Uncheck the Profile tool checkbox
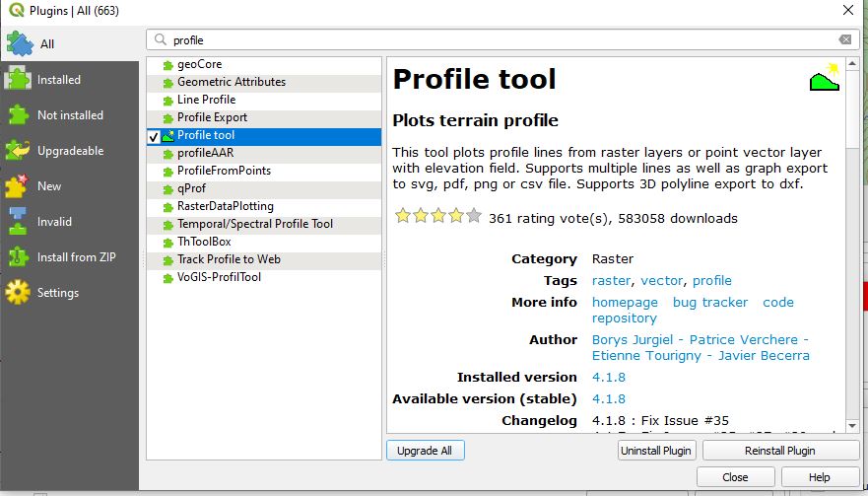This screenshot has width=868, height=496. pyautogui.click(x=154, y=136)
